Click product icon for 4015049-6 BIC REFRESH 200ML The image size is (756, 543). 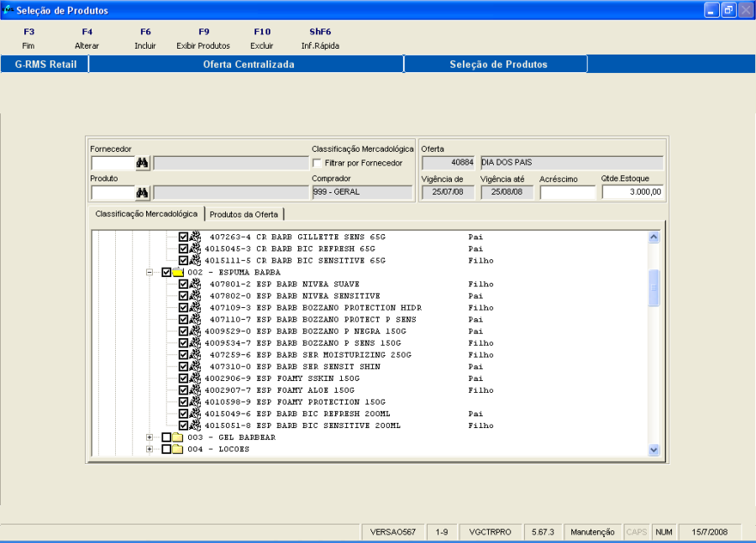(195, 414)
